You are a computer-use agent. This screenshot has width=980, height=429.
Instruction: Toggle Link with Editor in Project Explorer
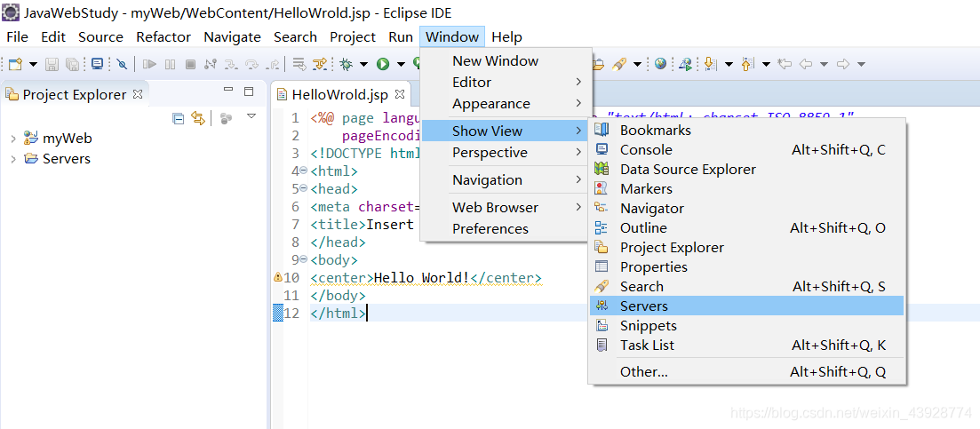197,117
